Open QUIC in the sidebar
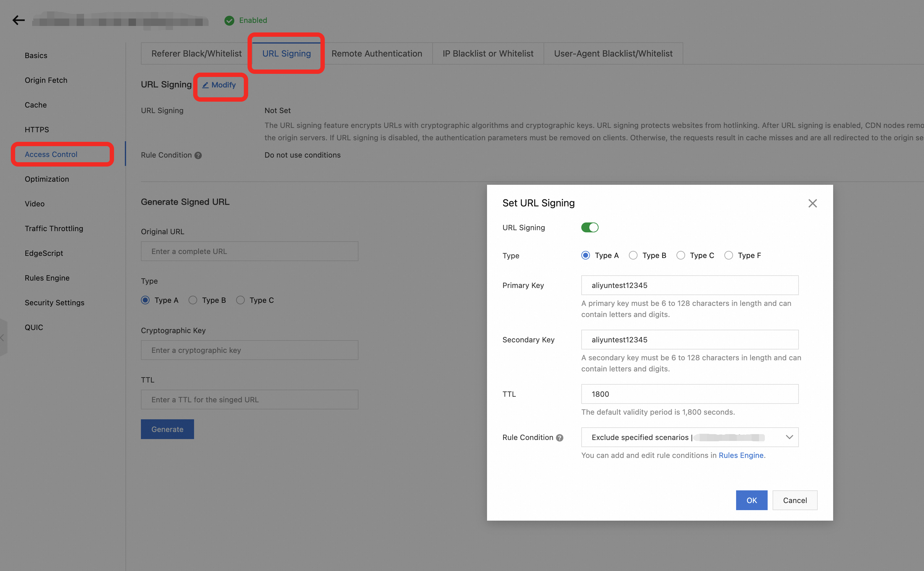The image size is (924, 571). (34, 328)
